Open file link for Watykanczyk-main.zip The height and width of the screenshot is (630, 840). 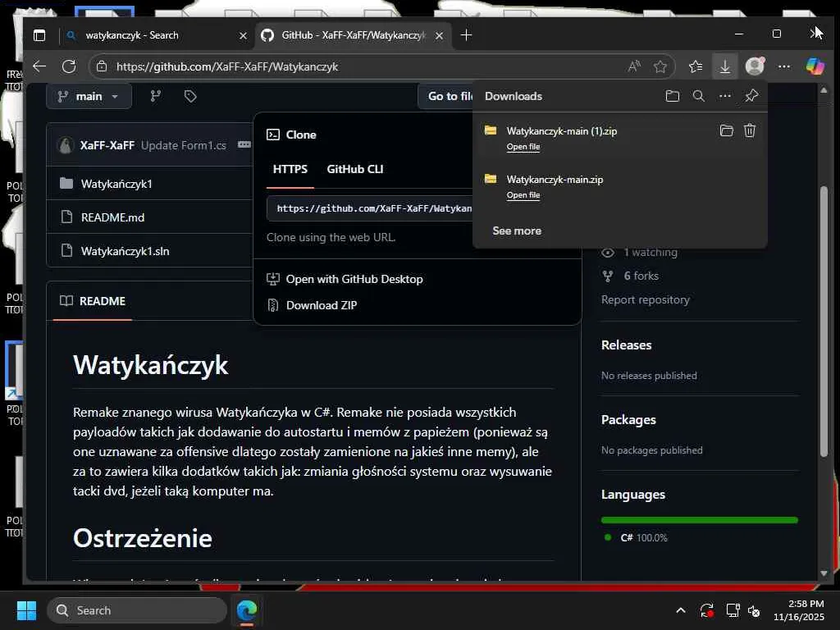coord(523,195)
